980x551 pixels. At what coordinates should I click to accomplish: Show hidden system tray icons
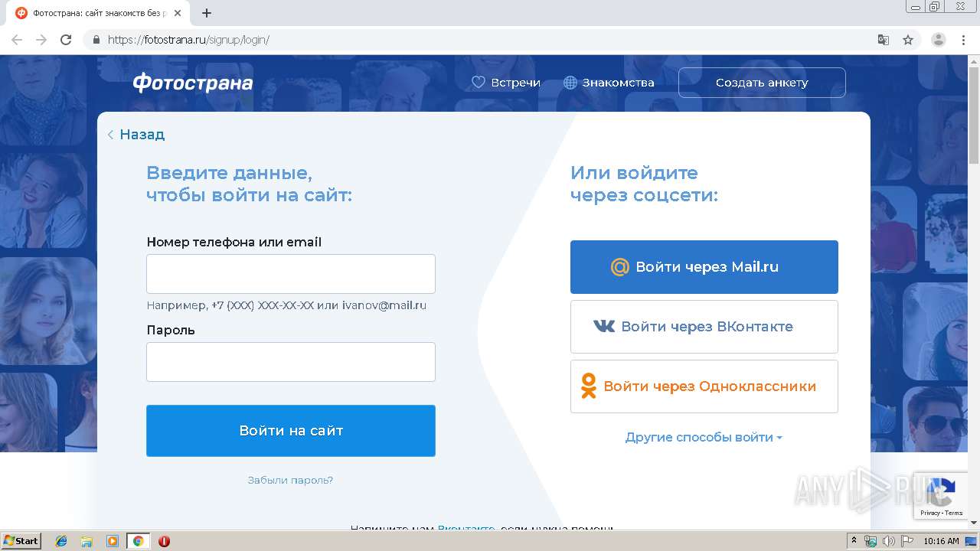click(x=854, y=541)
